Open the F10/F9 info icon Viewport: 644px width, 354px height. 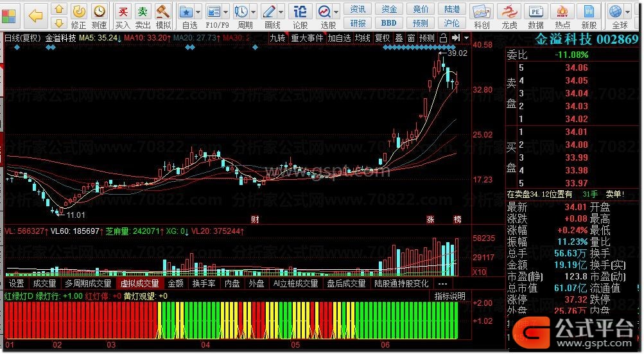[214, 12]
